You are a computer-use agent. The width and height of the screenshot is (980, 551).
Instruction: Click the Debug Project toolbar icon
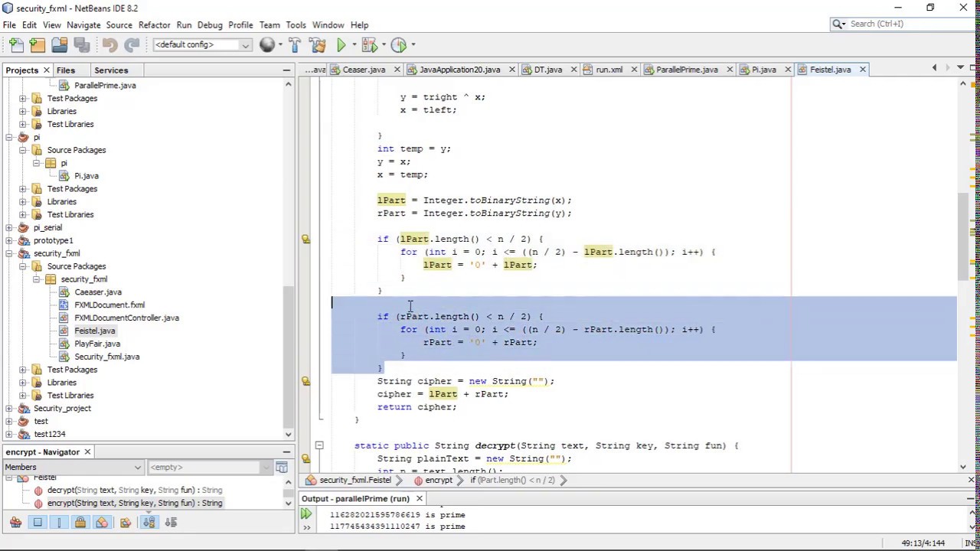coord(369,45)
